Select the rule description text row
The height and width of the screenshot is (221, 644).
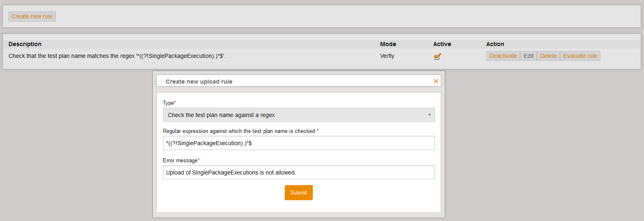[x=117, y=56]
